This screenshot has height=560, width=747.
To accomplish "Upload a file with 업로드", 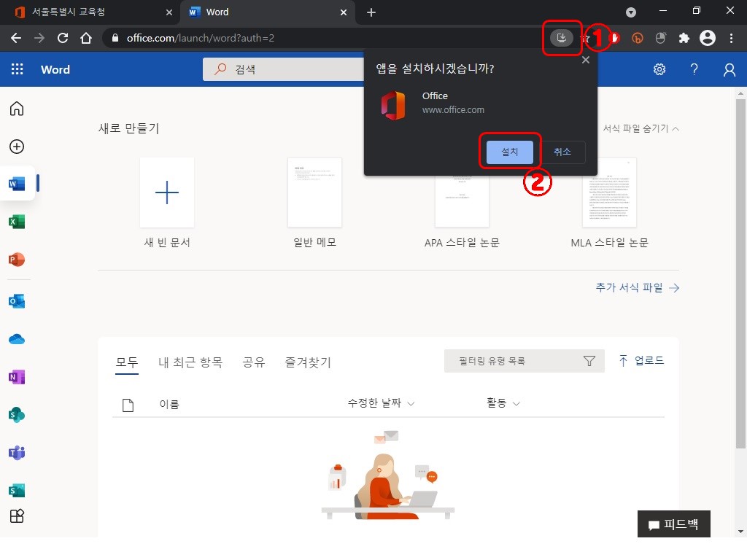I will click(641, 360).
